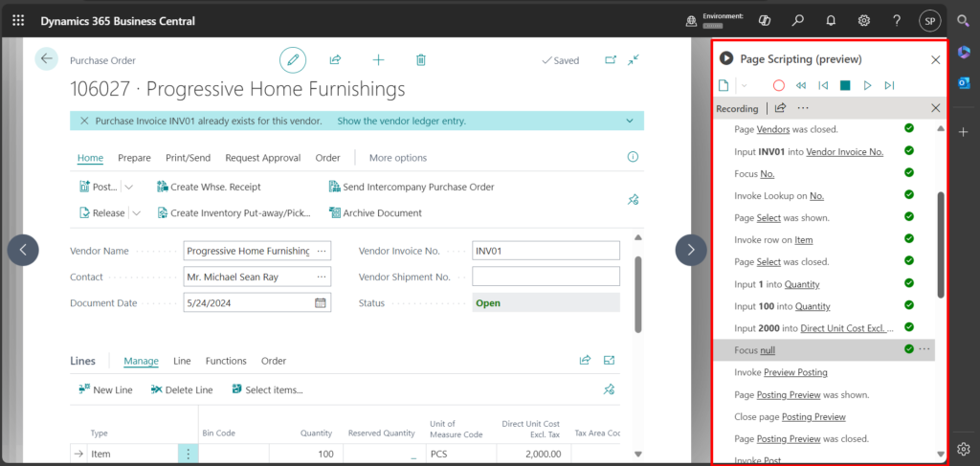
Task: Click the Release action
Action: tap(101, 213)
